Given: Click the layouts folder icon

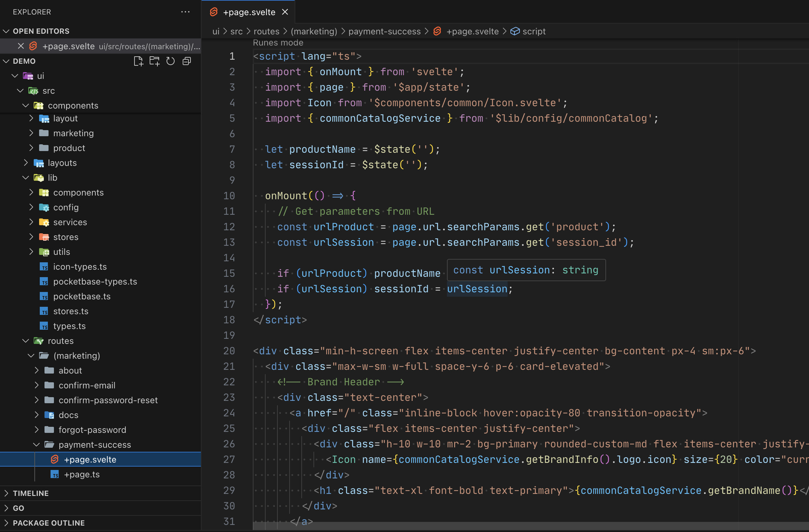Looking at the screenshot, I should point(39,163).
